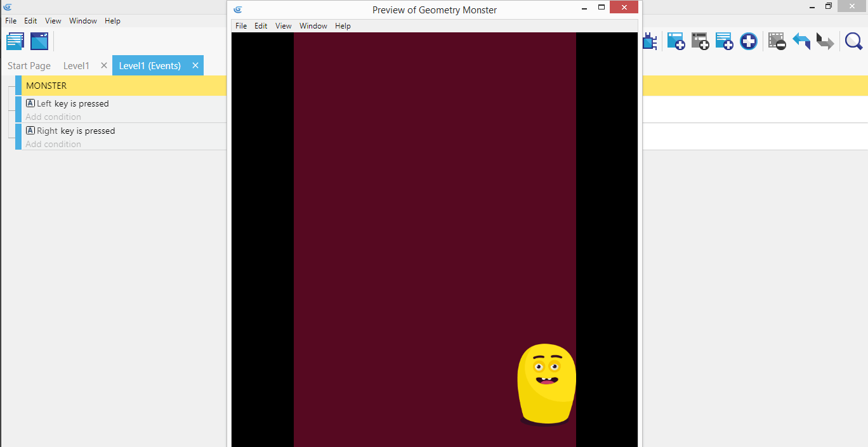Delete selected events with gray minus icon
The height and width of the screenshot is (447, 868).
[x=777, y=42]
